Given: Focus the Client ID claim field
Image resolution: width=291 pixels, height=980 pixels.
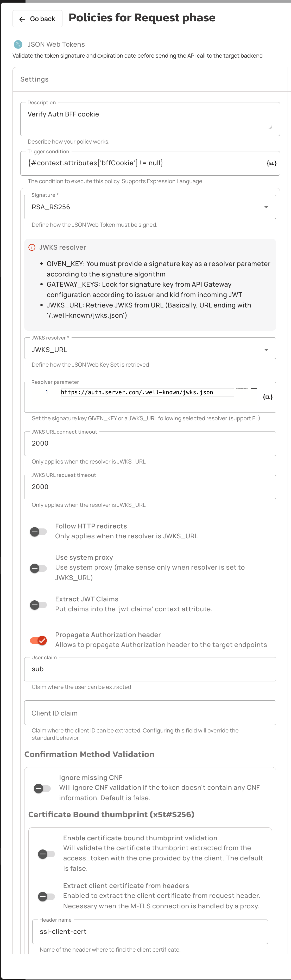Looking at the screenshot, I should click(x=150, y=713).
